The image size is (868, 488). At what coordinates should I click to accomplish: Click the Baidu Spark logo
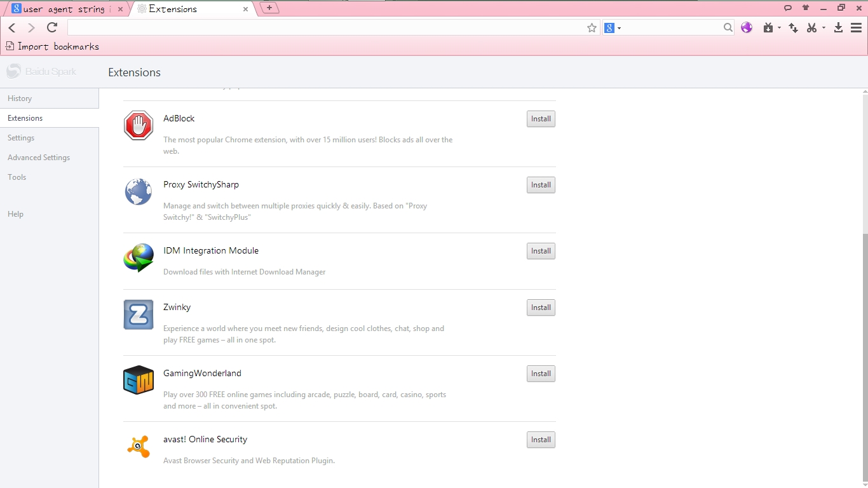point(41,72)
